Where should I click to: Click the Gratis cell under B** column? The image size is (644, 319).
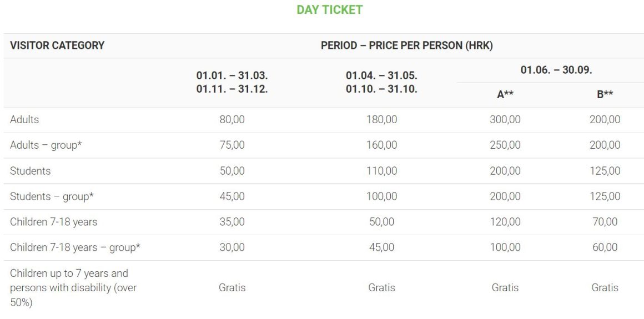(x=605, y=287)
